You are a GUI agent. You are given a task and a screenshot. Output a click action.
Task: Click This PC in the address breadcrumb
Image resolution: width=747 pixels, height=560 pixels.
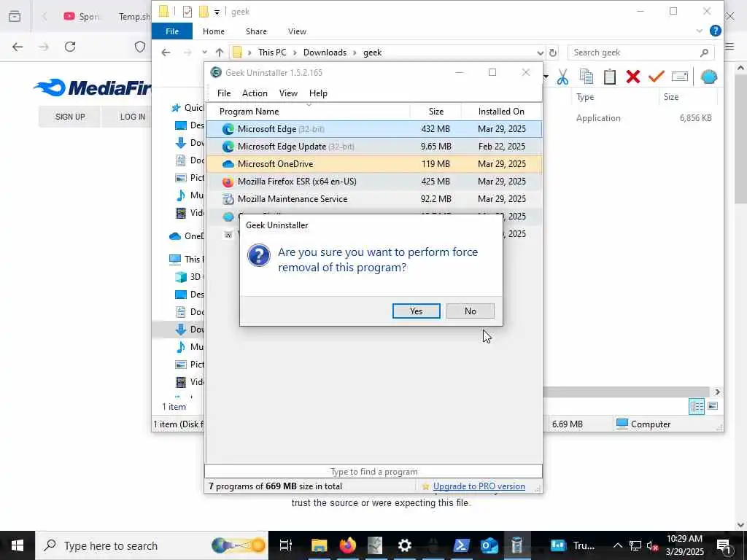coord(272,52)
